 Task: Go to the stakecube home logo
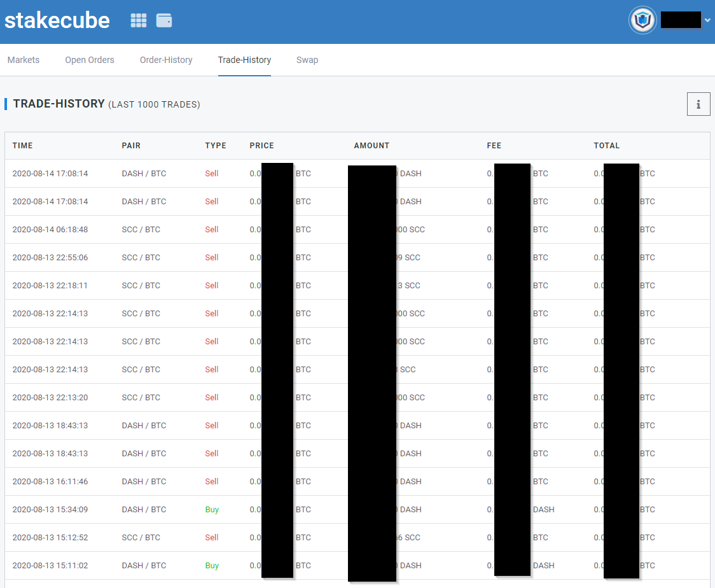[57, 20]
